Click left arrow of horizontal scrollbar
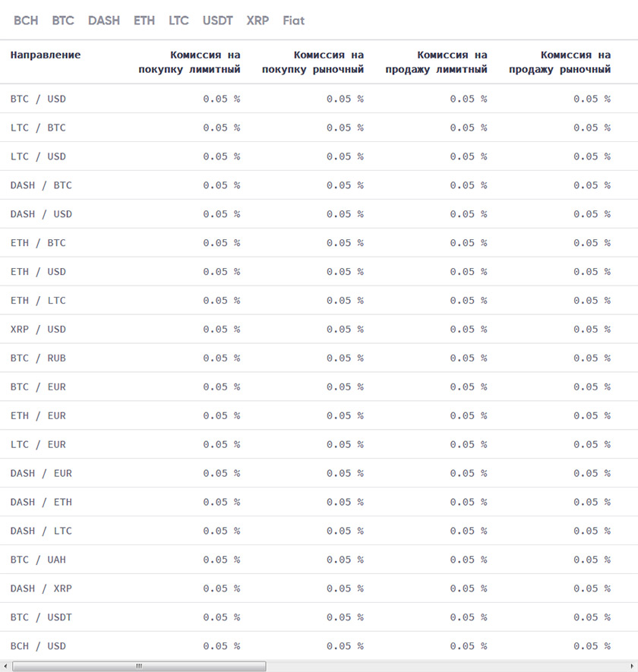638x672 pixels. tap(5, 666)
